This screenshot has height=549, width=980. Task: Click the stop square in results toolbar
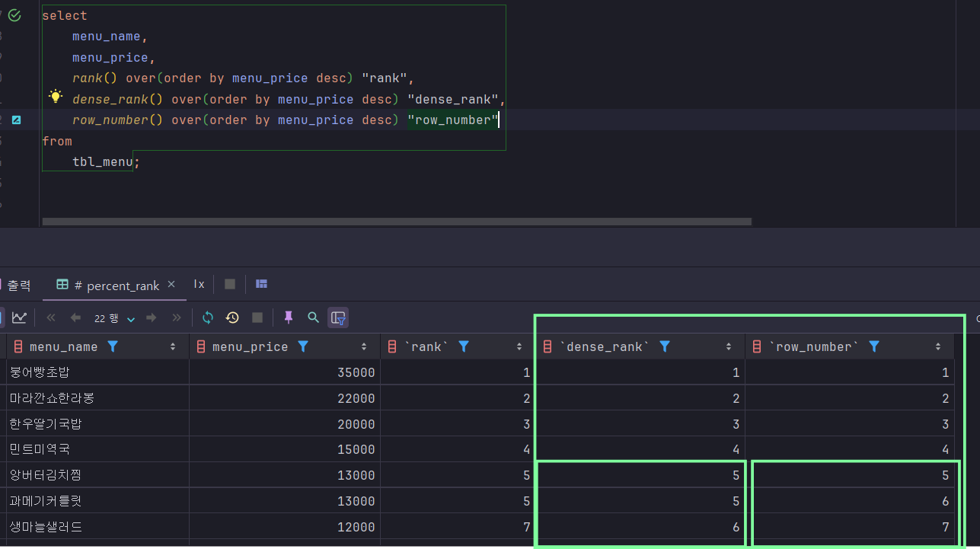point(257,318)
